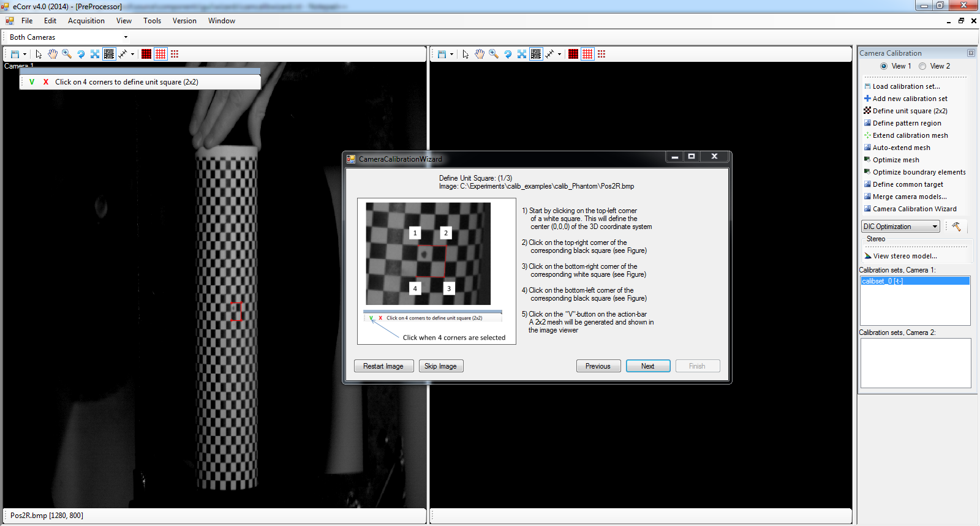
Task: Click the blue rotate arrow in the right viewer toolbar
Action: click(508, 54)
